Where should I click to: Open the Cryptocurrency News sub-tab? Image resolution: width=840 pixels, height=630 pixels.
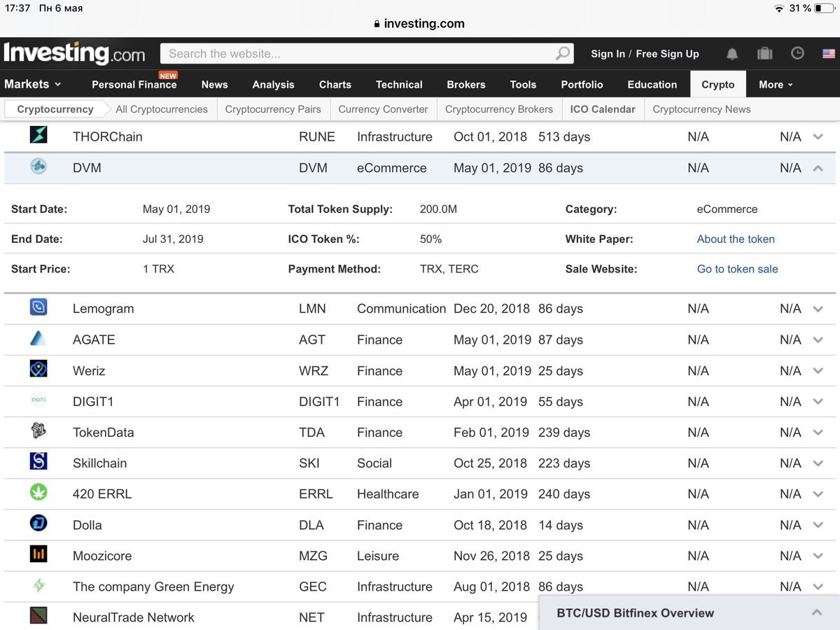701,109
